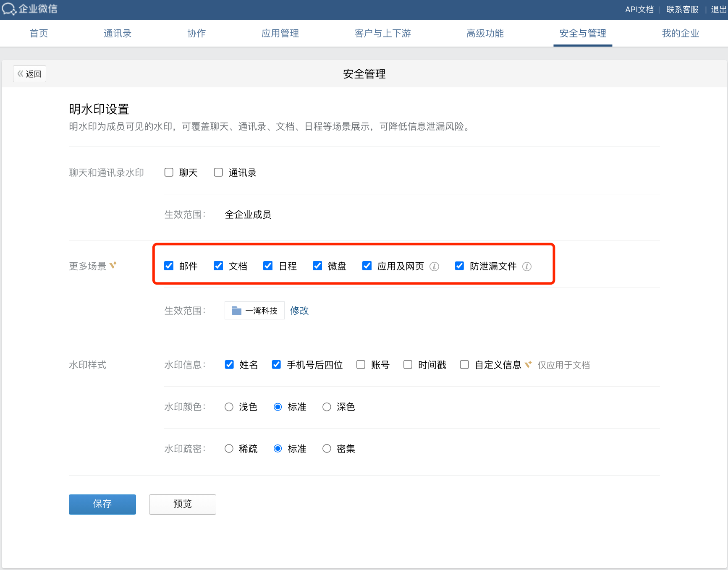The height and width of the screenshot is (570, 728).
Task: Uncheck the 微盘 checkbox
Action: click(x=317, y=266)
